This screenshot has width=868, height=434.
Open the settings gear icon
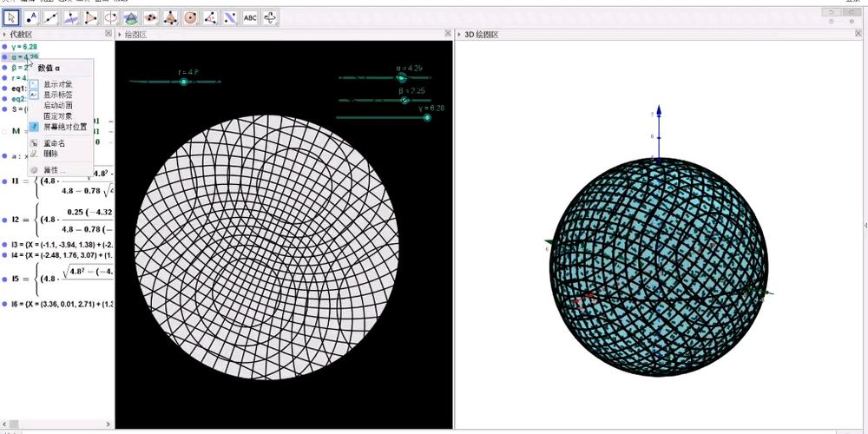[x=852, y=22]
